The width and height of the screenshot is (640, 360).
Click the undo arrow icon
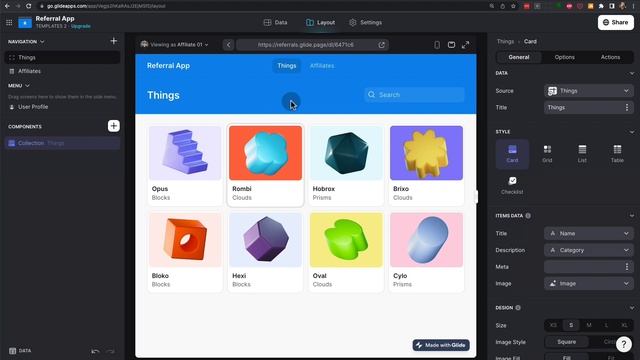click(96, 351)
